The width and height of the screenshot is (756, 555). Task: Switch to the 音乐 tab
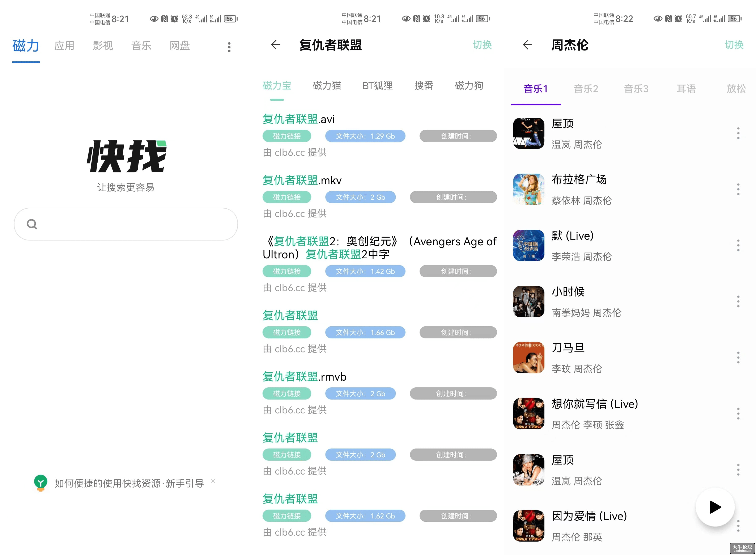click(141, 46)
